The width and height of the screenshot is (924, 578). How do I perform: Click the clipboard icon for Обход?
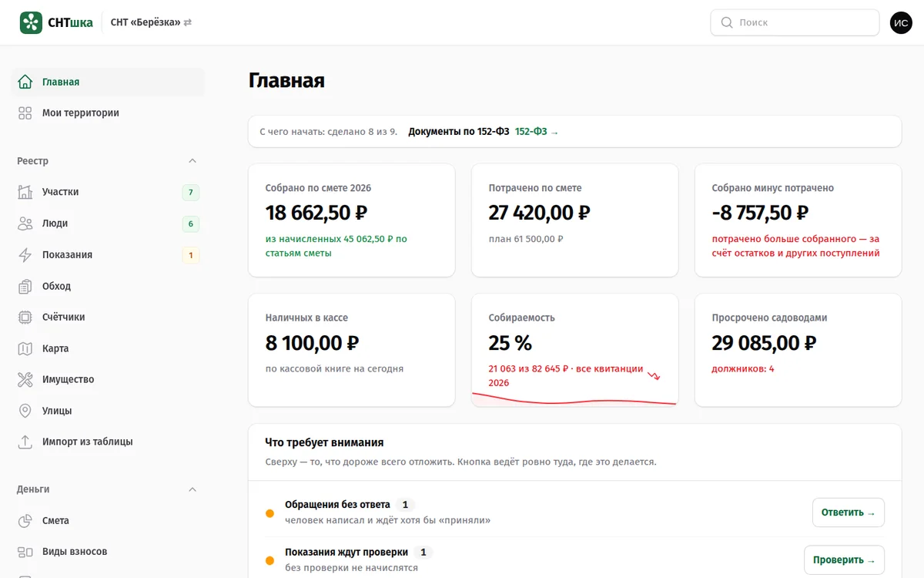(25, 286)
